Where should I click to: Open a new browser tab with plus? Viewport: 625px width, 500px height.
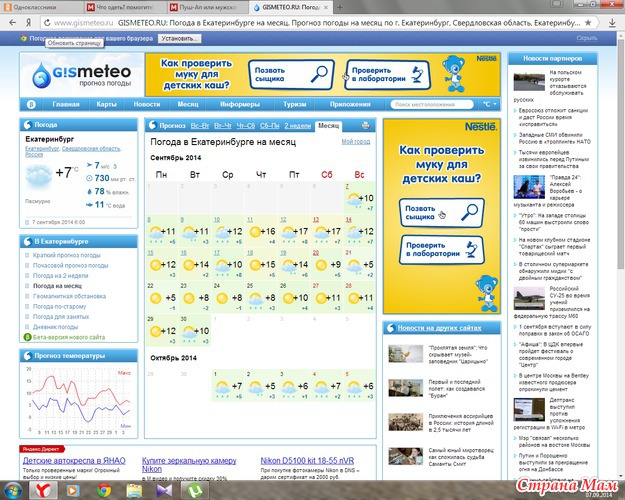click(x=340, y=7)
